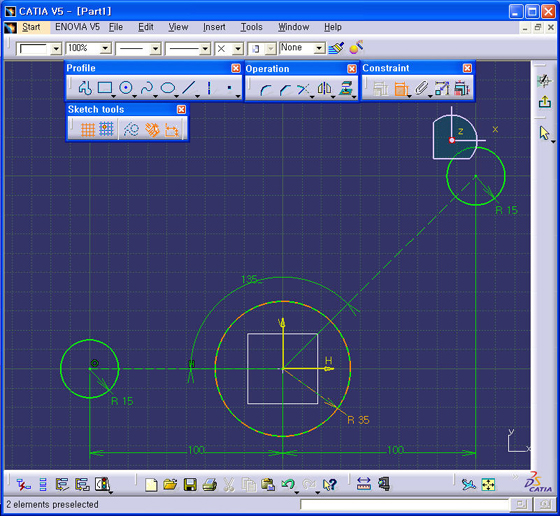Select the Circle tool in Profile toolbar
The height and width of the screenshot is (516, 560).
pyautogui.click(x=126, y=87)
